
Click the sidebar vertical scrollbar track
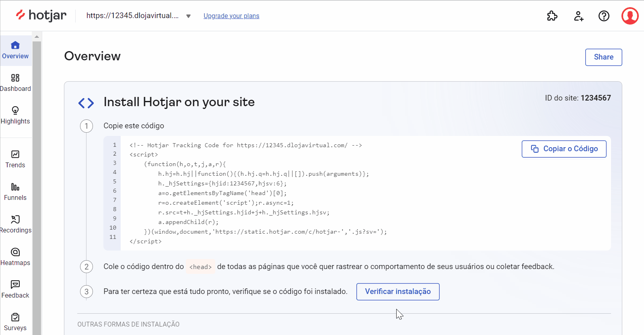[x=37, y=187]
